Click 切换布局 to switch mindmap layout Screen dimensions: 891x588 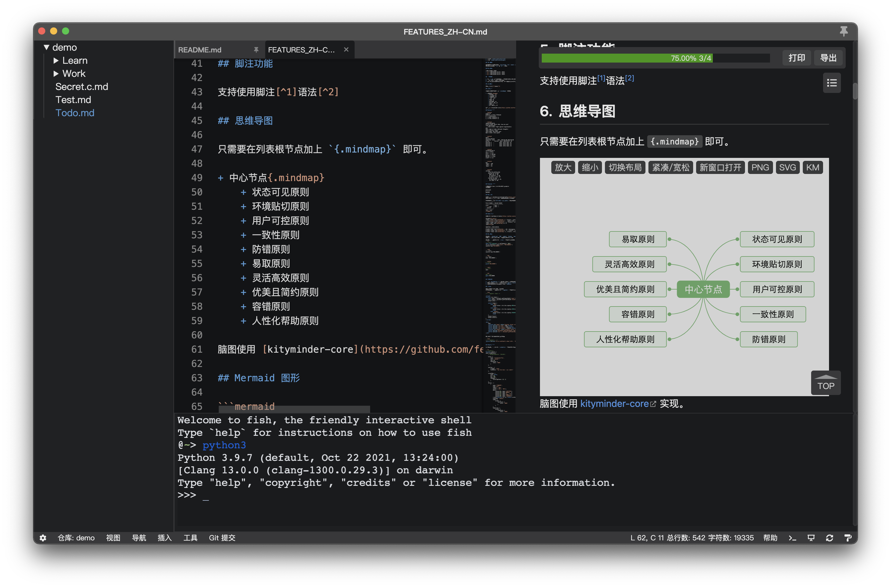[x=625, y=167]
